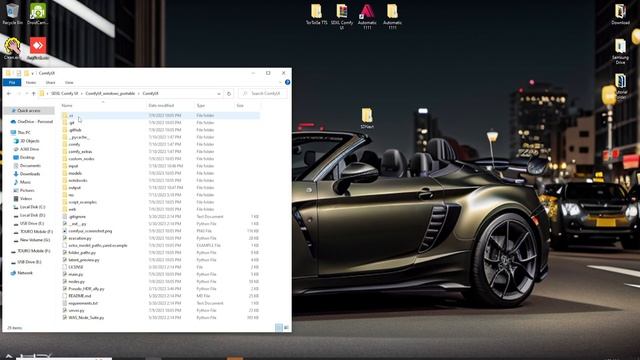
Task: Select the folder_paths.py file row
Action: pyautogui.click(x=160, y=253)
